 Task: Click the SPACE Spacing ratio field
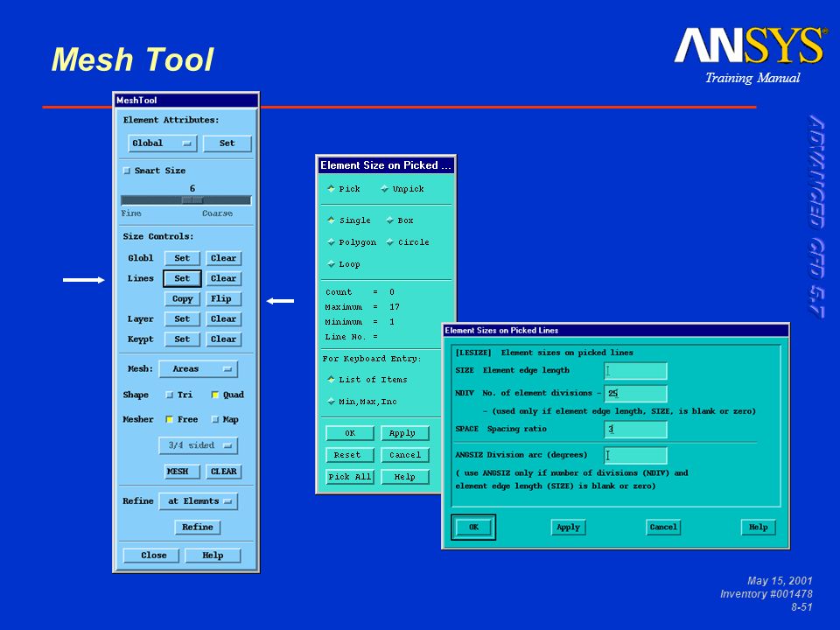coord(635,429)
